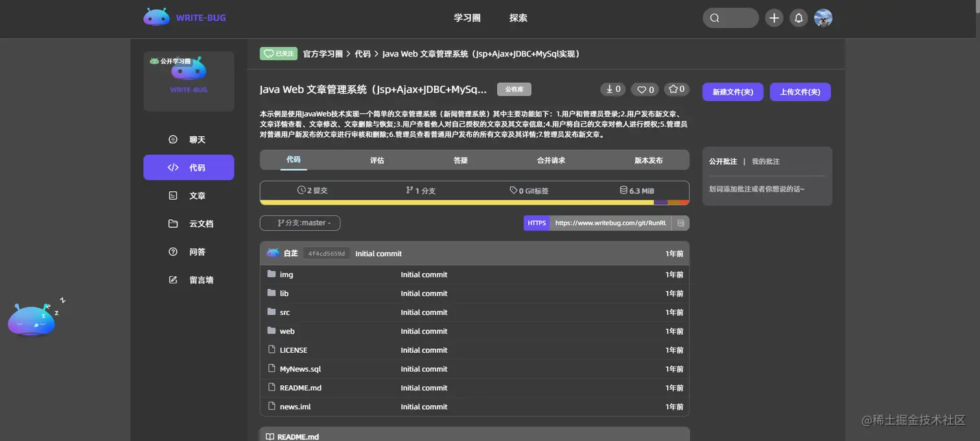Open the user avatar menu
This screenshot has width=980, height=441.
pyautogui.click(x=823, y=18)
